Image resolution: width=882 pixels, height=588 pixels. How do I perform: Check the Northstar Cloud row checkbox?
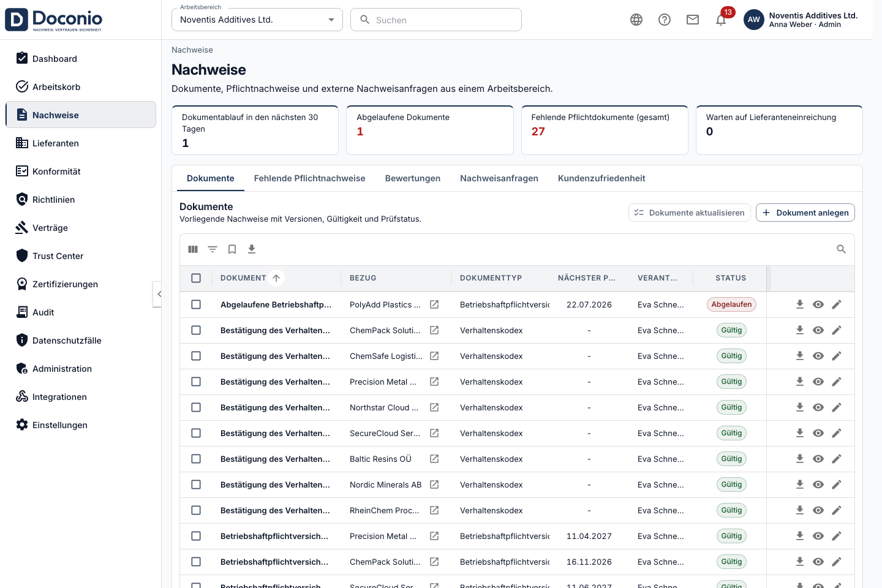(196, 407)
